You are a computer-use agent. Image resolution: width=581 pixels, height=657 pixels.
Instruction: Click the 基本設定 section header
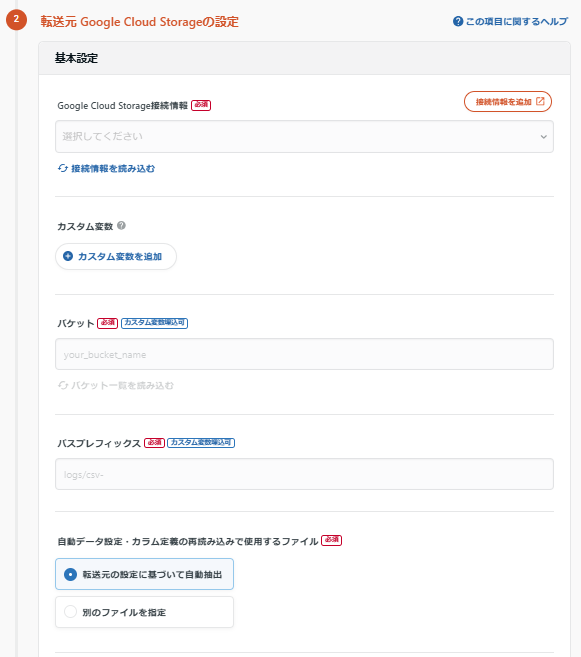point(305,58)
